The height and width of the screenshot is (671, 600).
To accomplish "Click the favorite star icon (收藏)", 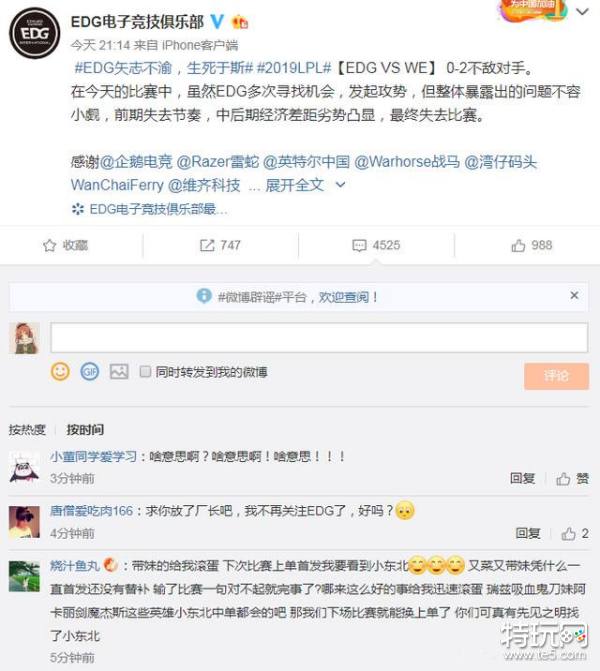I will (x=50, y=245).
